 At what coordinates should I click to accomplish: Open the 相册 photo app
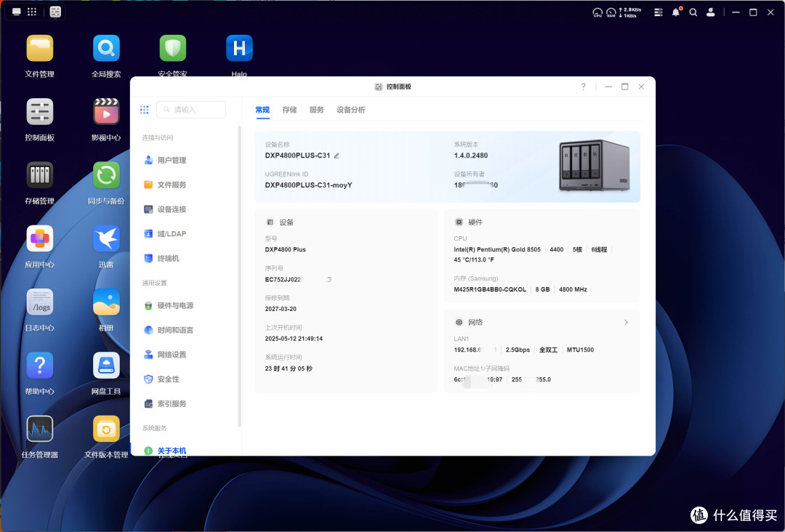tap(106, 302)
